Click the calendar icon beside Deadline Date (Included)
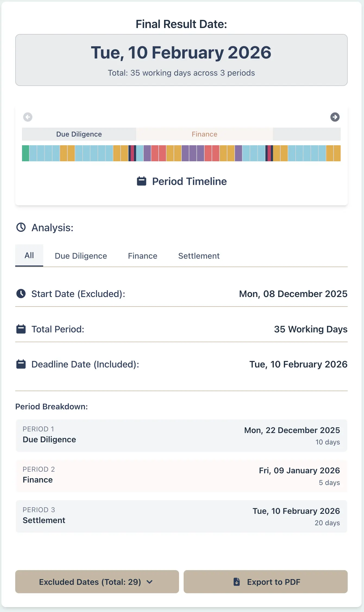The height and width of the screenshot is (612, 364). tap(21, 364)
